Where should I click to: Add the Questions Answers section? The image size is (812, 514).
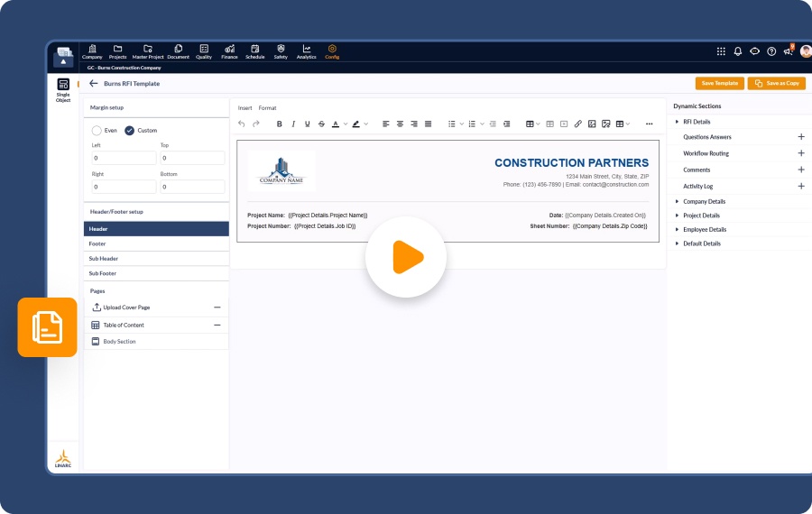(800, 137)
